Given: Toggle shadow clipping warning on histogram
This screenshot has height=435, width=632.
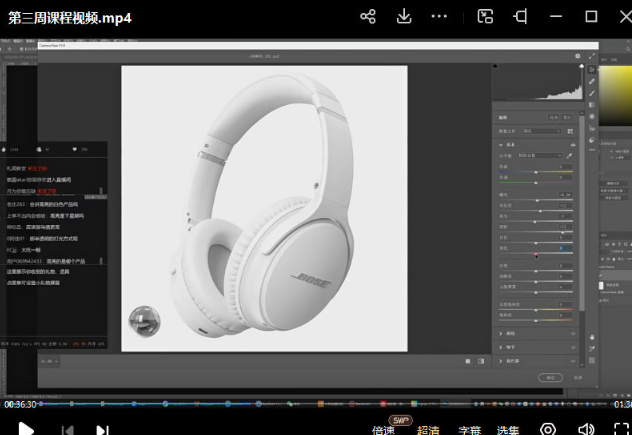Looking at the screenshot, I should point(495,66).
